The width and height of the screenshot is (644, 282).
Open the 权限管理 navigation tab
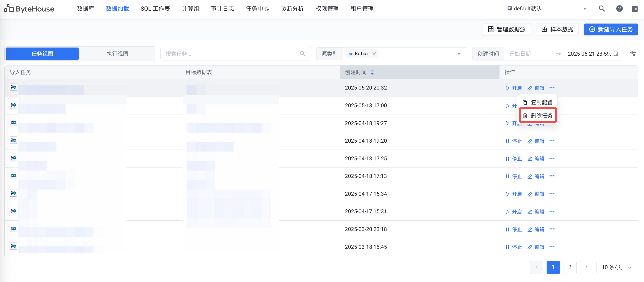pos(327,9)
